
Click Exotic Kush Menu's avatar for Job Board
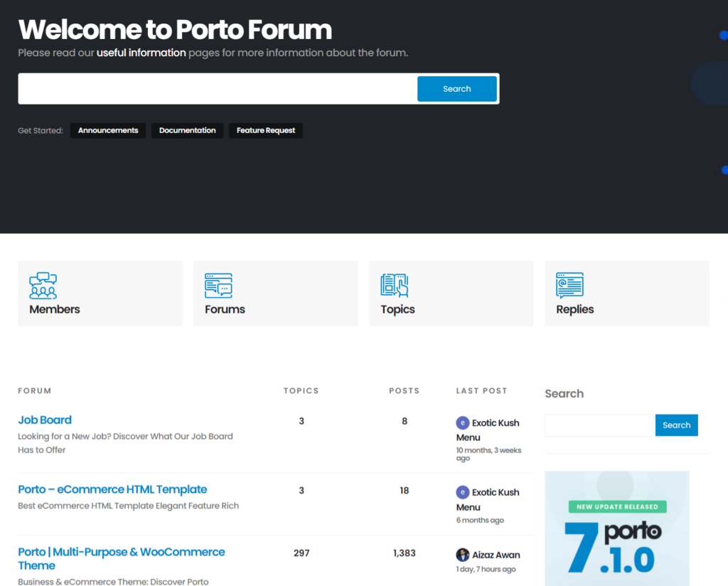[464, 422]
